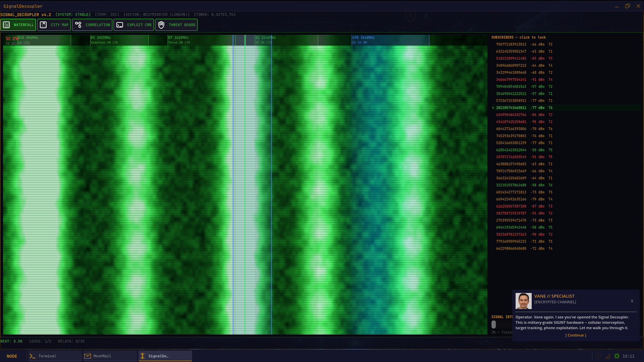Click the Waterfall tab icon
The image size is (644, 362).
[6, 25]
